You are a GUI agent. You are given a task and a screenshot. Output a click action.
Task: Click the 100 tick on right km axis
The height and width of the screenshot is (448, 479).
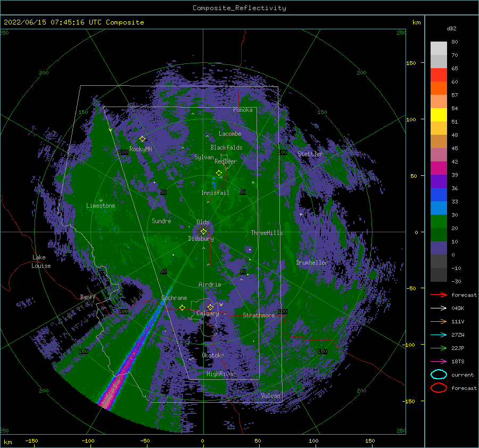[411, 119]
